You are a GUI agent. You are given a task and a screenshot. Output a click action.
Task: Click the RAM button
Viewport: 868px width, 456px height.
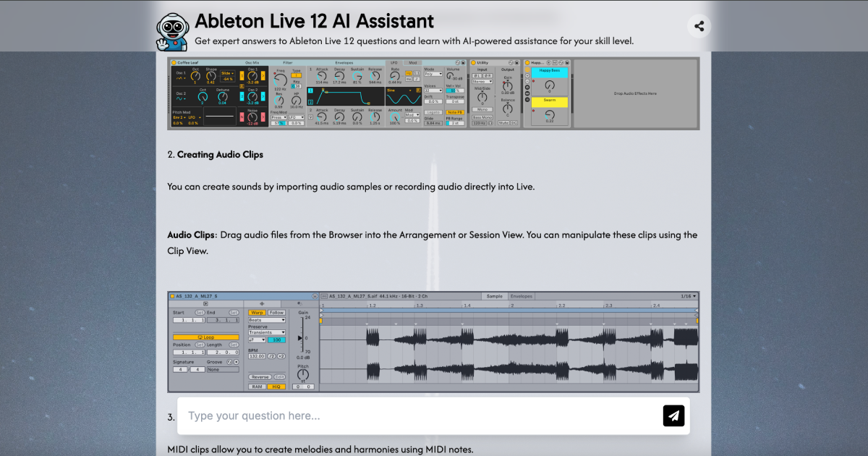click(257, 387)
